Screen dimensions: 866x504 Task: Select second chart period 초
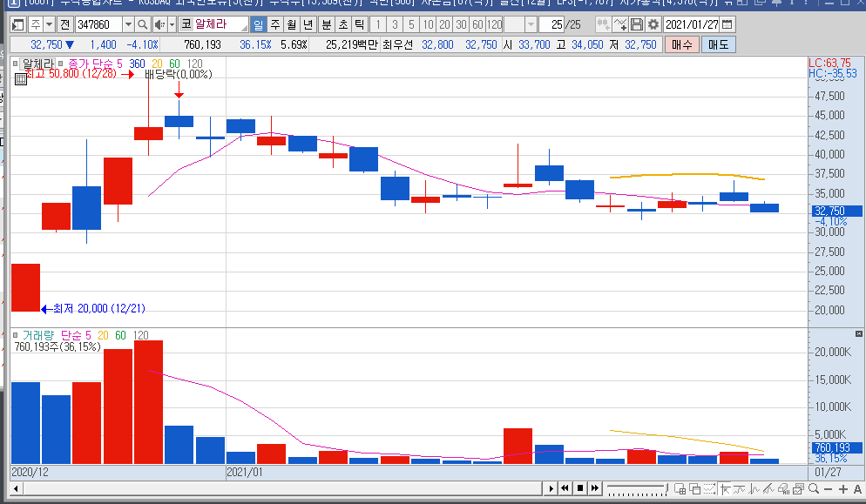click(x=343, y=24)
